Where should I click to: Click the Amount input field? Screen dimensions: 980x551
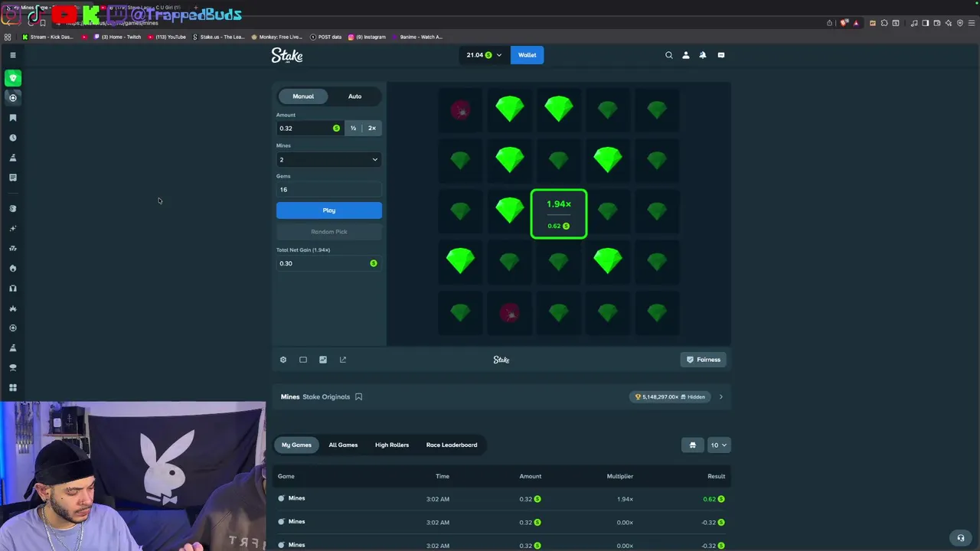pyautogui.click(x=309, y=129)
